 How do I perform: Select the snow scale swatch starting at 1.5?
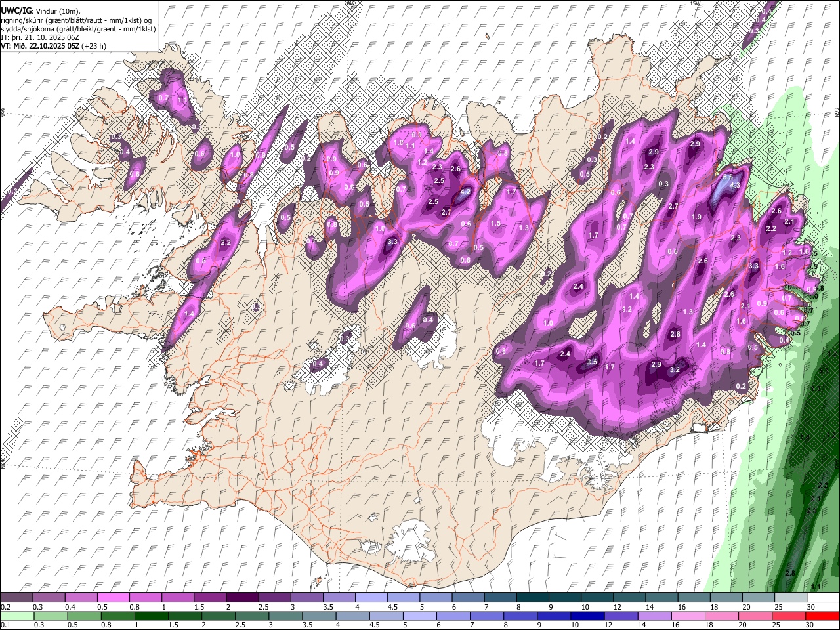210,597
